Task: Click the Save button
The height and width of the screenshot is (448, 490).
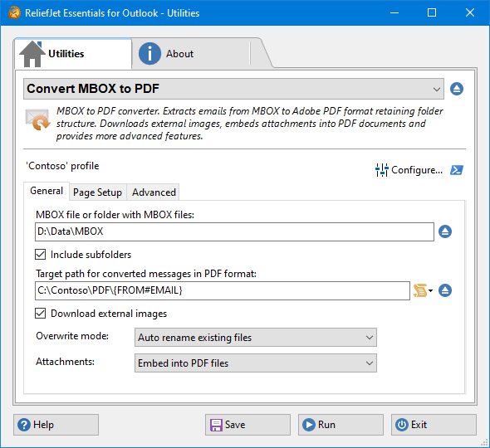Action: 247,425
